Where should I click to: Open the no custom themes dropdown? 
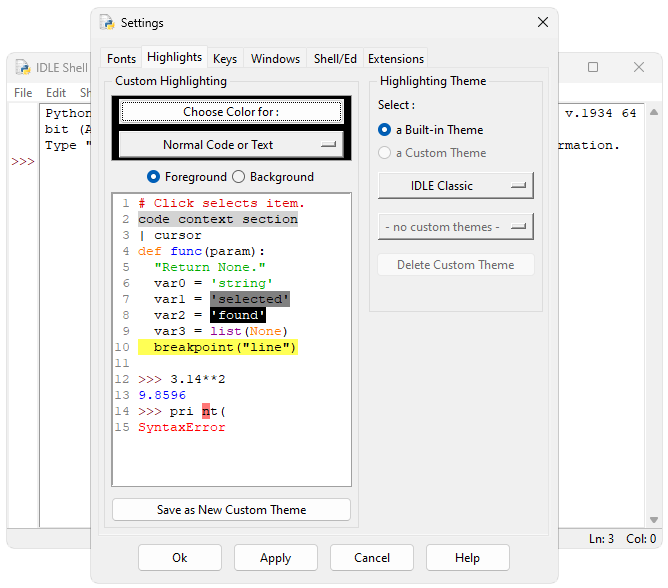point(455,227)
